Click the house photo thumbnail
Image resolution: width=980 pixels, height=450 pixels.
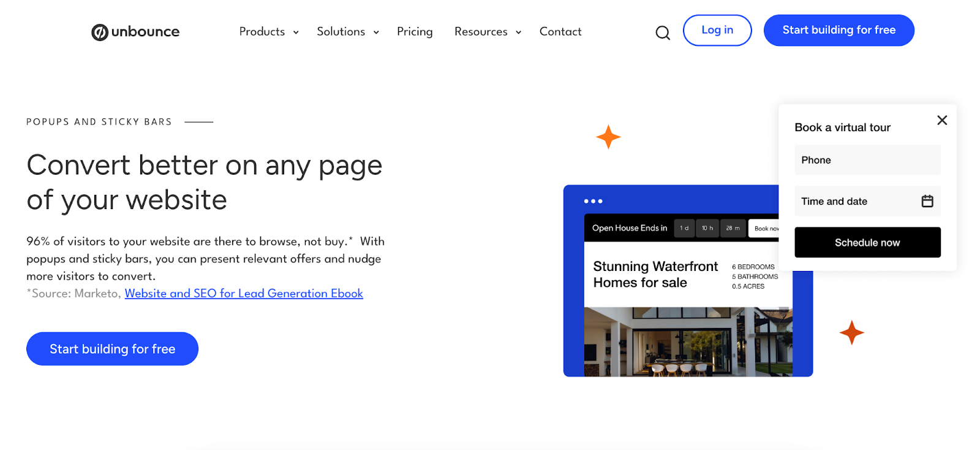688,341
